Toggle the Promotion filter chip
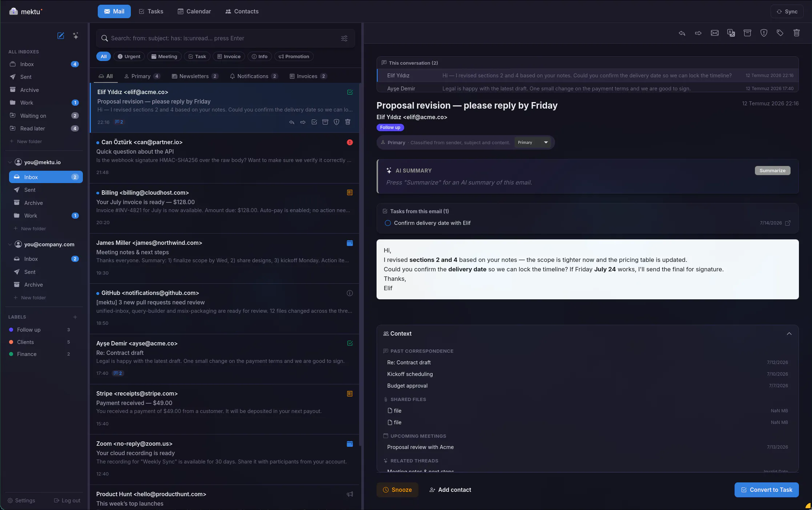Screen dimensions: 812x510 click(294, 56)
